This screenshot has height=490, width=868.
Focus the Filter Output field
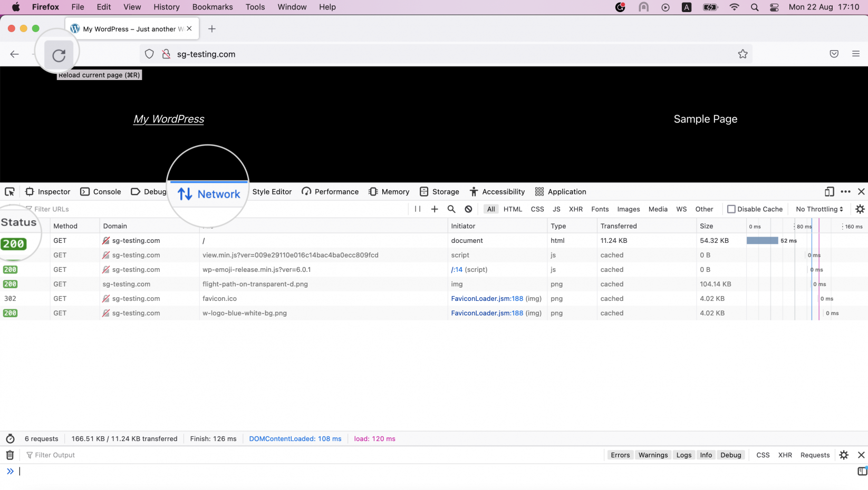313,455
